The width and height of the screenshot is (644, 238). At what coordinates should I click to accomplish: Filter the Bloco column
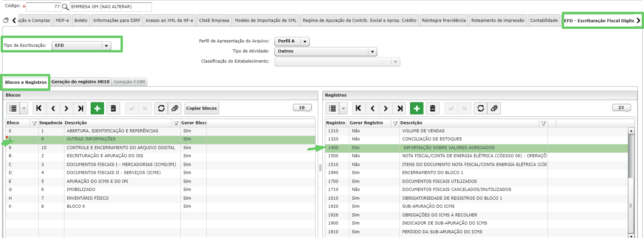34,123
